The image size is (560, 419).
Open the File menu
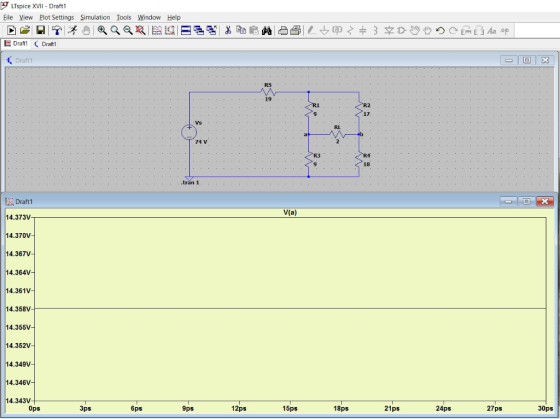tap(8, 17)
